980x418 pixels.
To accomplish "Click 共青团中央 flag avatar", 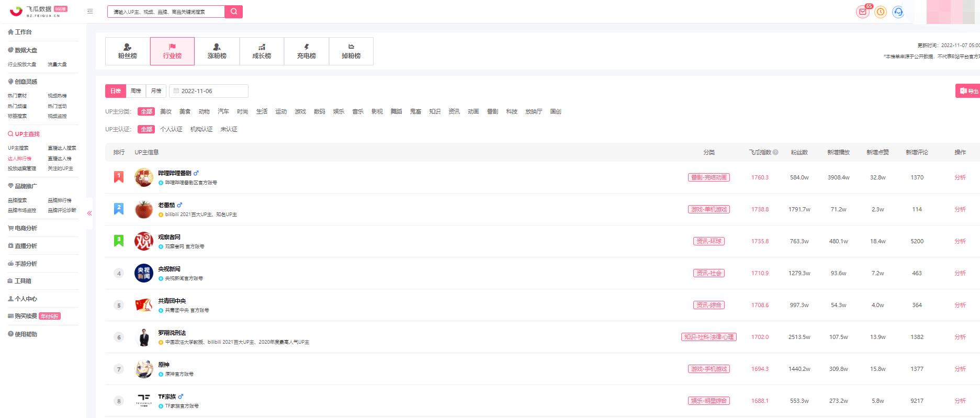I will click(x=144, y=305).
